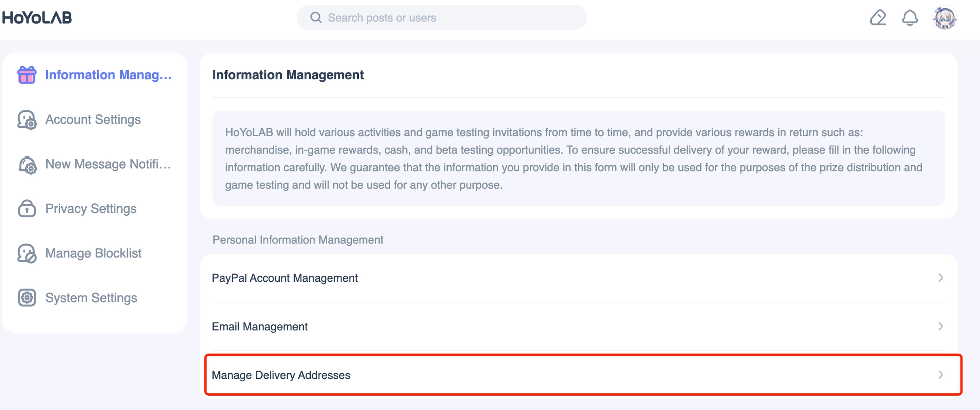Screen dimensions: 980x410
Task: Open notifications with the bell icon
Action: pyautogui.click(x=909, y=18)
